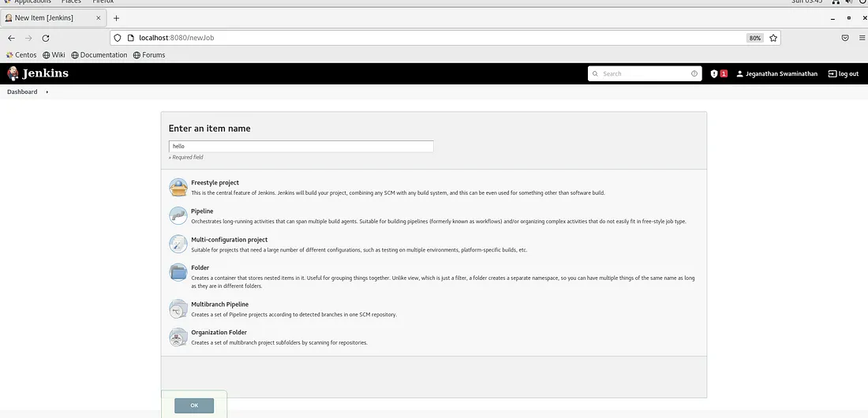Click the magnifier icon in search box
The height and width of the screenshot is (418, 868).
click(596, 73)
